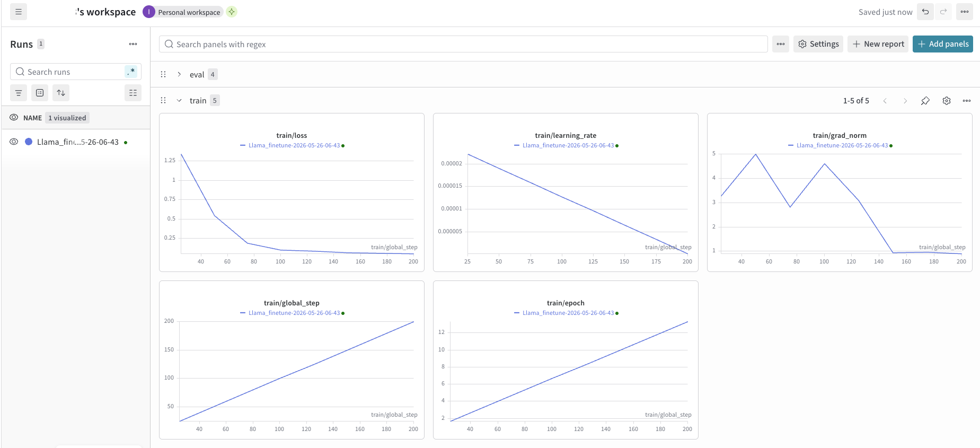Viewport: 980px width, 448px height.
Task: Undo the last workspace change
Action: click(925, 12)
